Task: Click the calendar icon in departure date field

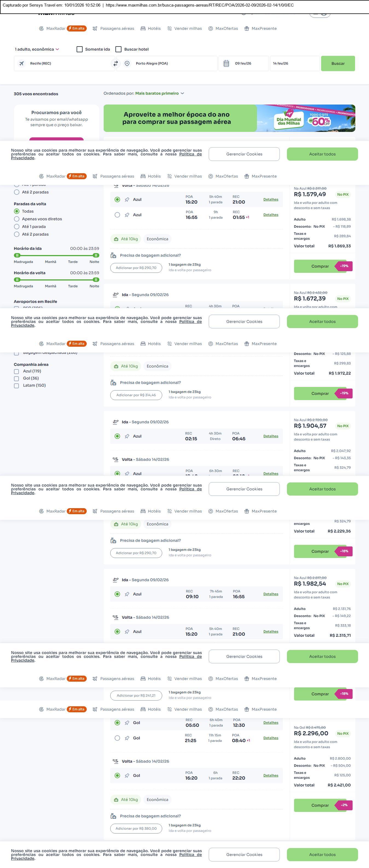Action: 226,63
